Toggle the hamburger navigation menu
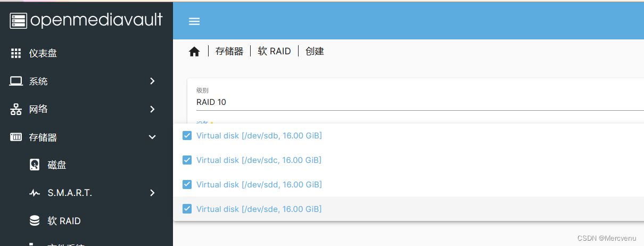Screen dimensions: 644x246 pos(194,21)
